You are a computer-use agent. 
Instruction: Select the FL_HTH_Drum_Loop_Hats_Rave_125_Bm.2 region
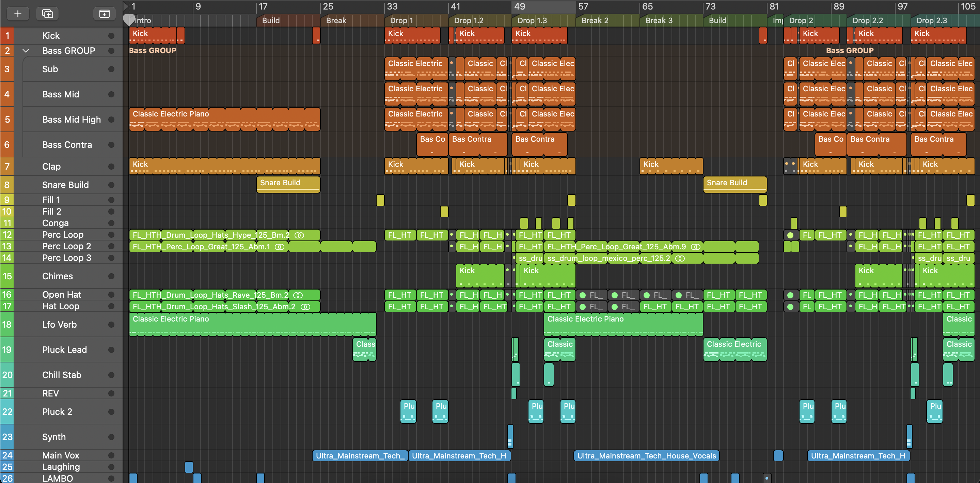[x=224, y=295]
